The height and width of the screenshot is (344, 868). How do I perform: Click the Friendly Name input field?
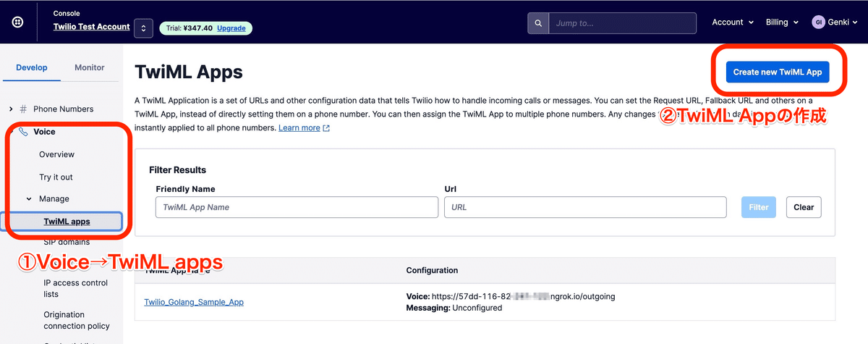[297, 207]
